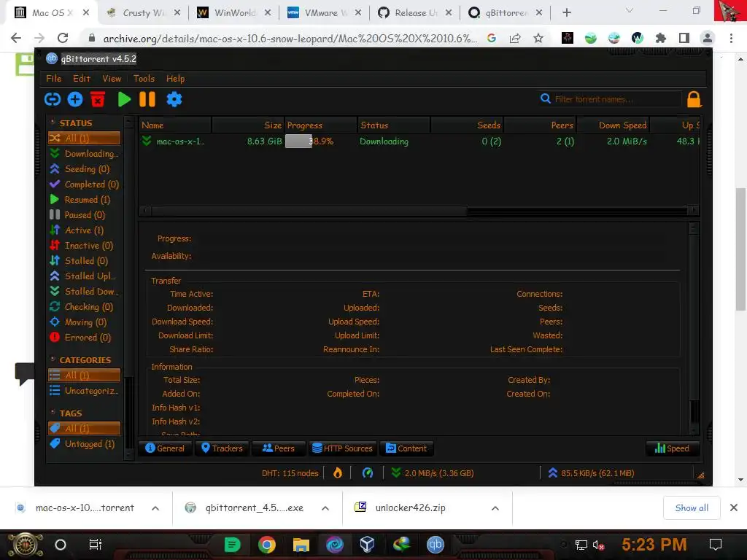Select the Stalled (0) filter

(x=85, y=260)
